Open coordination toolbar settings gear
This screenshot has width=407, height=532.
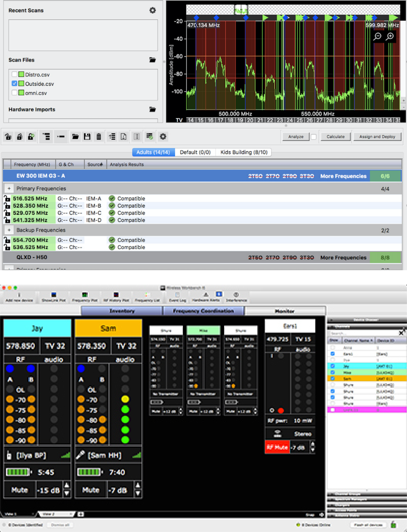[163, 137]
